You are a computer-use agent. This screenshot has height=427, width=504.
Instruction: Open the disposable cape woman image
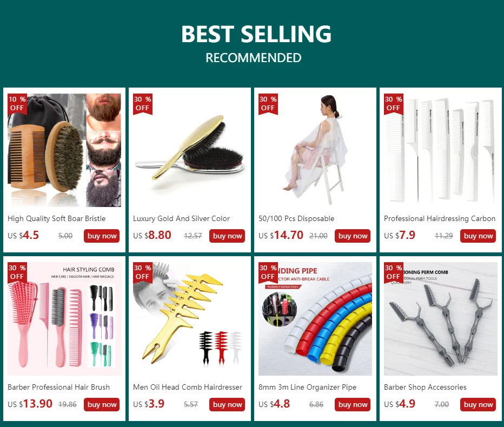[315, 150]
